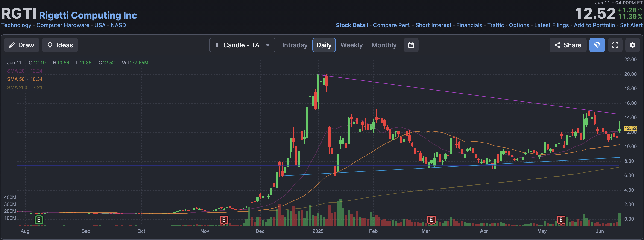Switch to Intraday timeframe

point(295,45)
